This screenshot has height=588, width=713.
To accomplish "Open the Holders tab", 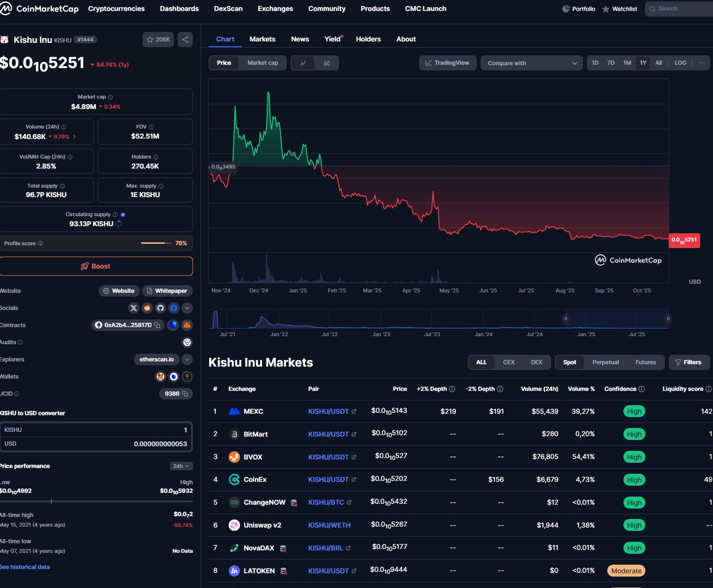I will (x=368, y=39).
